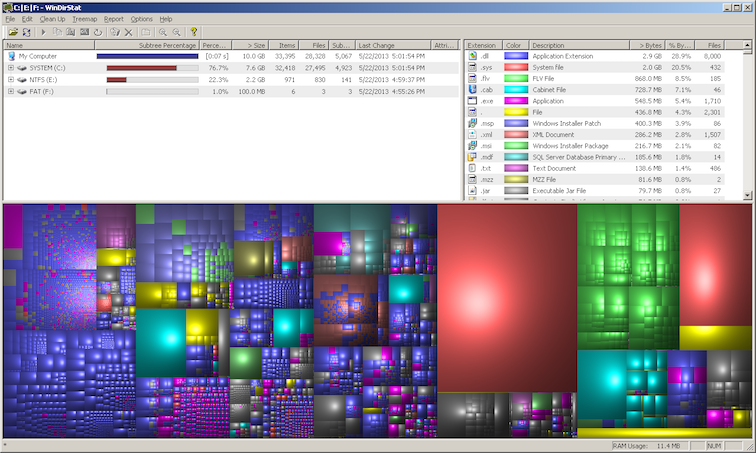Click the 'NUM' status bar indicator

715,446
